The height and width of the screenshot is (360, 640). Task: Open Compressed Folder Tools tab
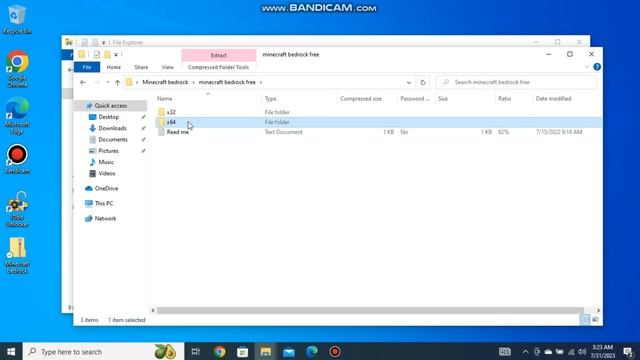218,67
